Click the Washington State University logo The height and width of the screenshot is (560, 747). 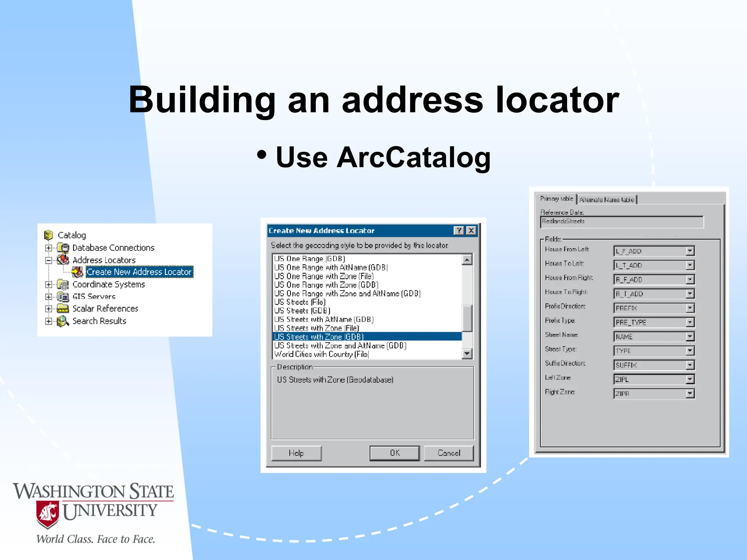pos(94,513)
